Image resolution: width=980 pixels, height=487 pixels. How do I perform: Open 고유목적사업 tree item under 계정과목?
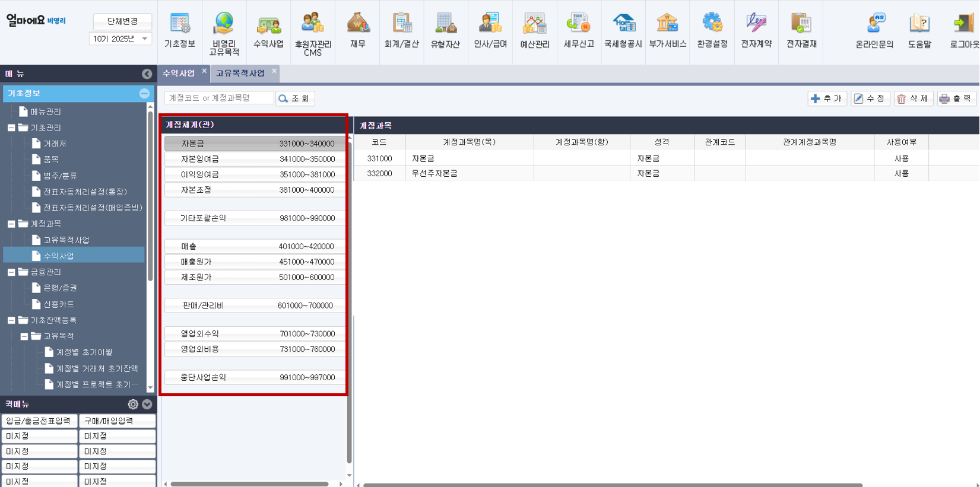[x=66, y=240]
